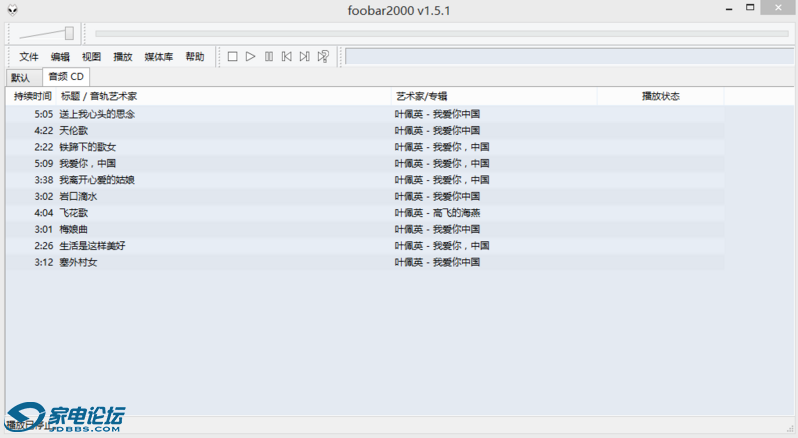Image resolution: width=798 pixels, height=438 pixels.
Task: Click the random playback button
Action: [323, 57]
